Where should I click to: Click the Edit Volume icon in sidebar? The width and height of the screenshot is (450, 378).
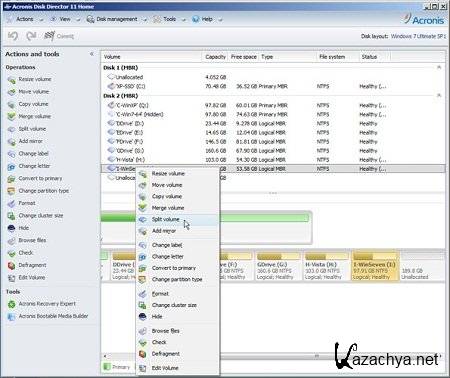[x=11, y=278]
